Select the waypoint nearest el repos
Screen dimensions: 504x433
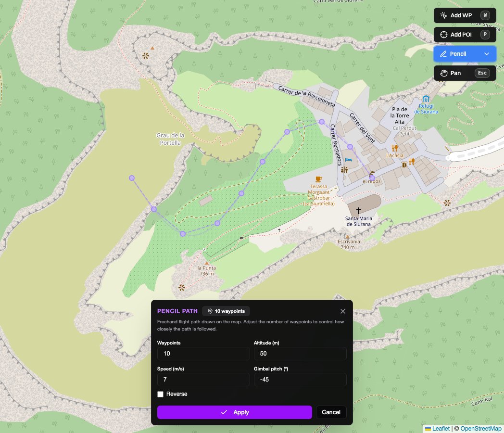click(372, 178)
